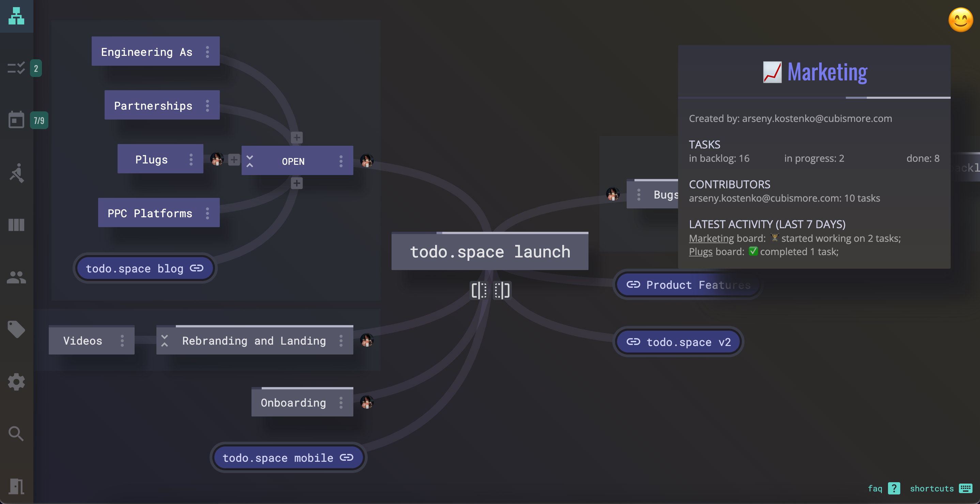Open Partnerships node options menu
The width and height of the screenshot is (980, 504).
pyautogui.click(x=207, y=105)
